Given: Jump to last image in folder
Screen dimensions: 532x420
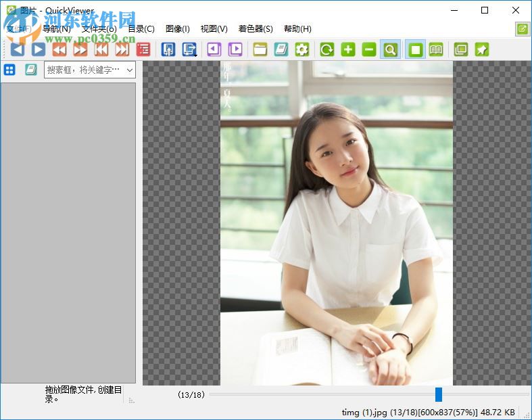Looking at the screenshot, I should (122, 50).
